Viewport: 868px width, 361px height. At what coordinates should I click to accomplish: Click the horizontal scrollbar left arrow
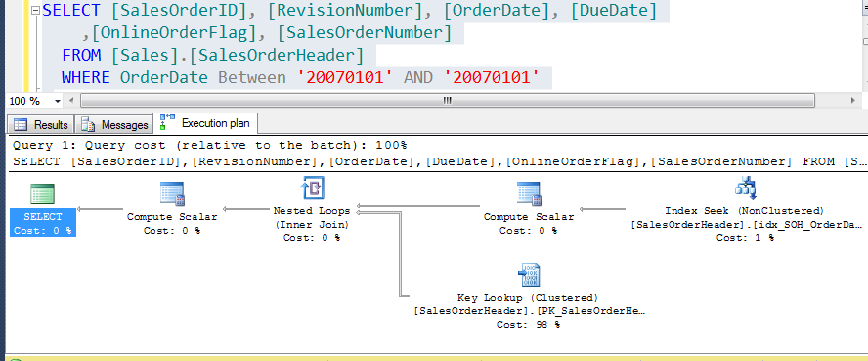(x=70, y=101)
